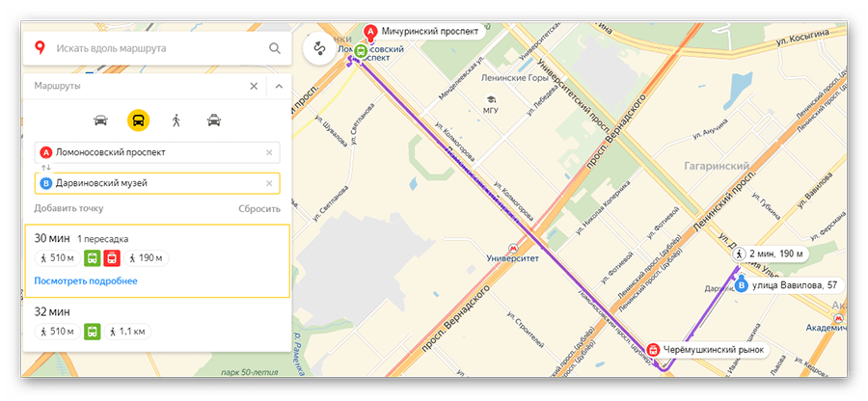Click the red tram icon in 30 мин route

coord(112,257)
